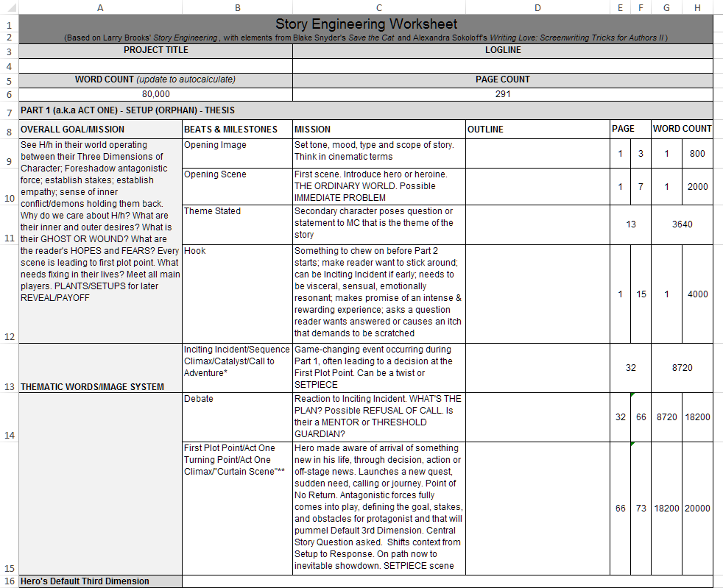Select row 6 header

tap(9, 93)
